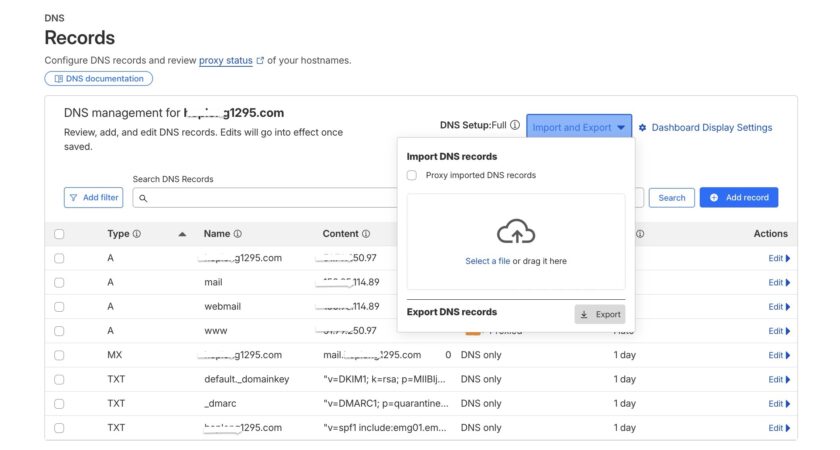Viewport: 840px width, 450px height.
Task: Click the external link icon after proxy status
Action: tap(260, 61)
